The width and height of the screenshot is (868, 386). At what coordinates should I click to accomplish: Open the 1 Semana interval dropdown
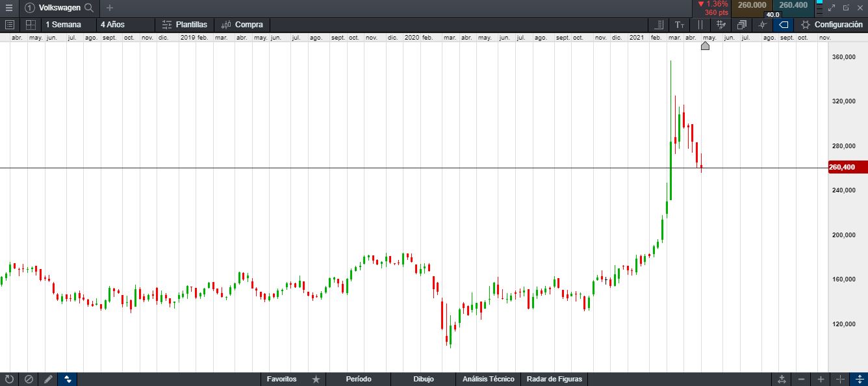pyautogui.click(x=63, y=25)
